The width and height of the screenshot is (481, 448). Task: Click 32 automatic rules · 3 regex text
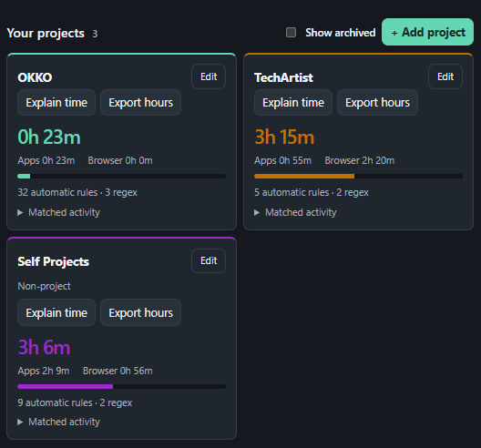(77, 192)
